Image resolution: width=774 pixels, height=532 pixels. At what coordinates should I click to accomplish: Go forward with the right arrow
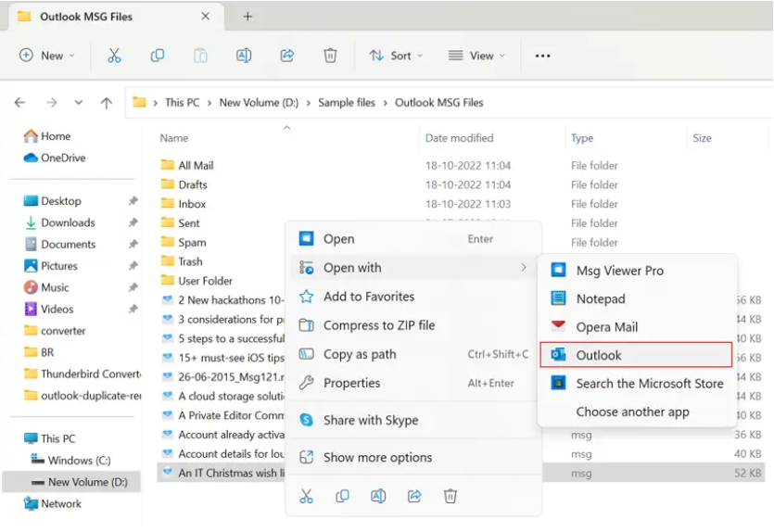click(x=51, y=103)
